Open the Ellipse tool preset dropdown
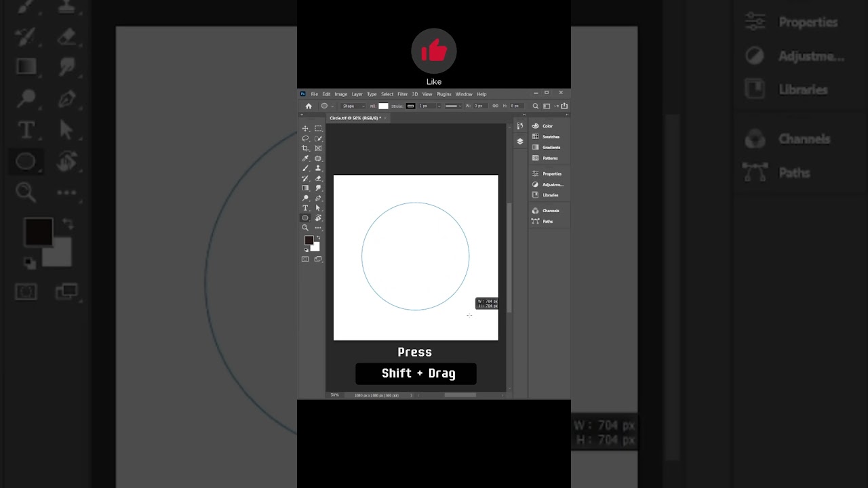 [x=332, y=106]
